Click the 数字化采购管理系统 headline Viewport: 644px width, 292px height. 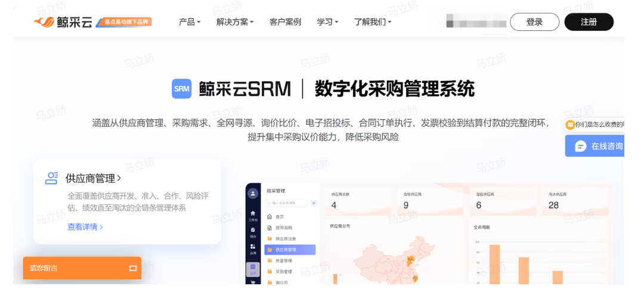coord(395,89)
